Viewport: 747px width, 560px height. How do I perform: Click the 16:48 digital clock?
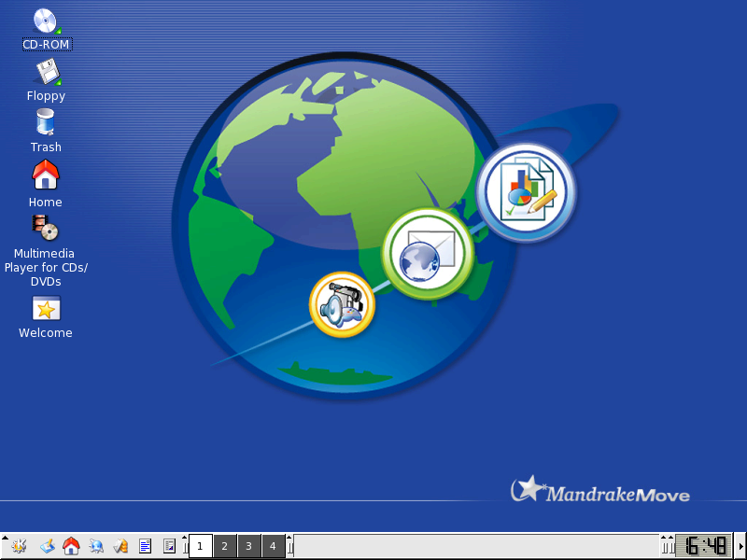[704, 546]
